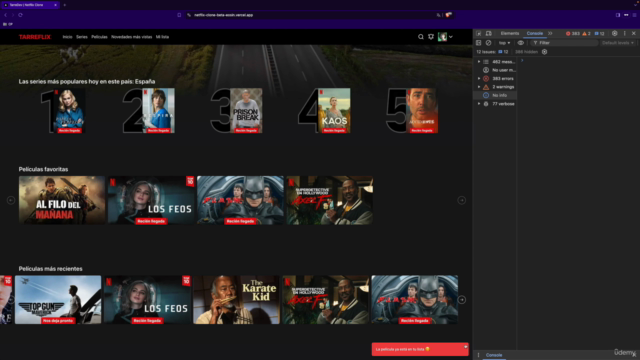Click the red 'La película ya está' toast
Screen dimensions: 640x360
tap(420, 349)
